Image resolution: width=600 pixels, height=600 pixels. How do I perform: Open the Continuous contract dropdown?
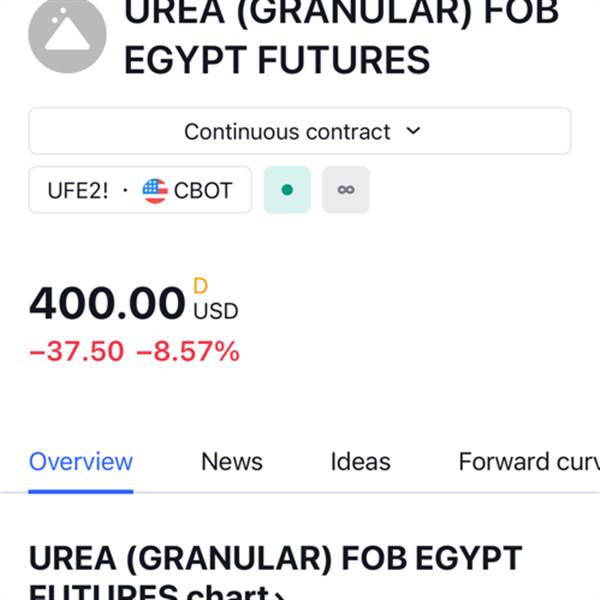click(300, 131)
